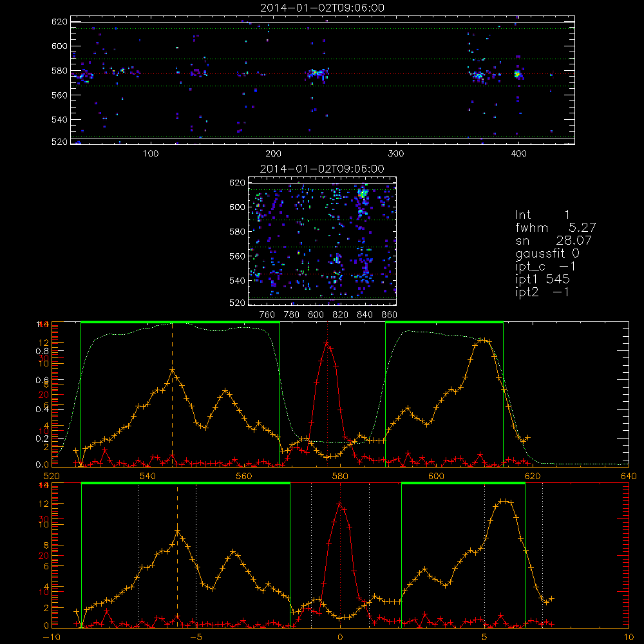
Task: Click x-axis label 400 on top image
Action: click(x=518, y=154)
